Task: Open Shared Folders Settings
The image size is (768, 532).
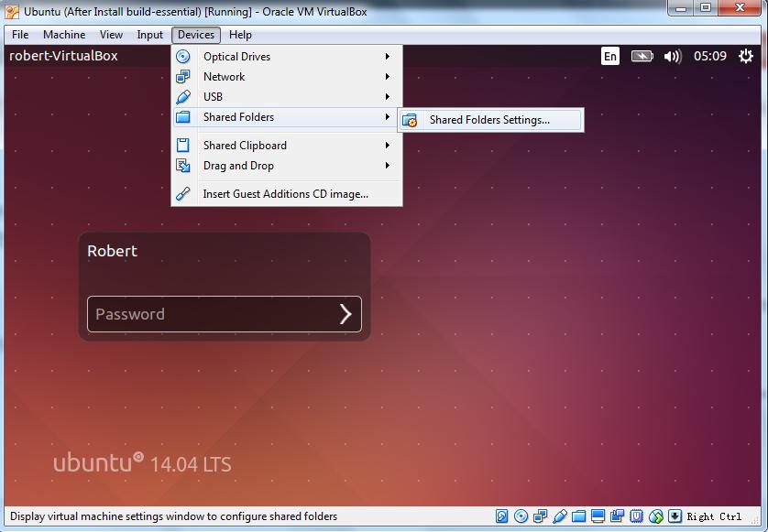Action: (490, 120)
